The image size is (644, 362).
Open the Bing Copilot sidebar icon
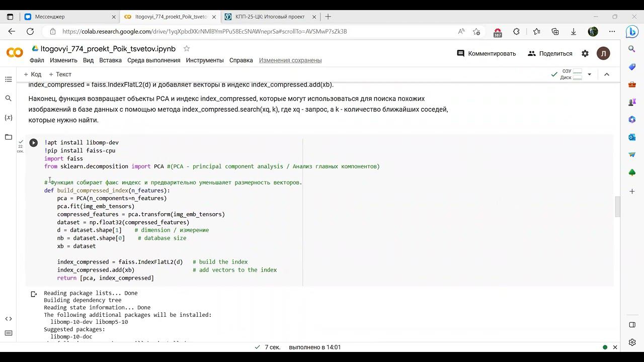[632, 31]
